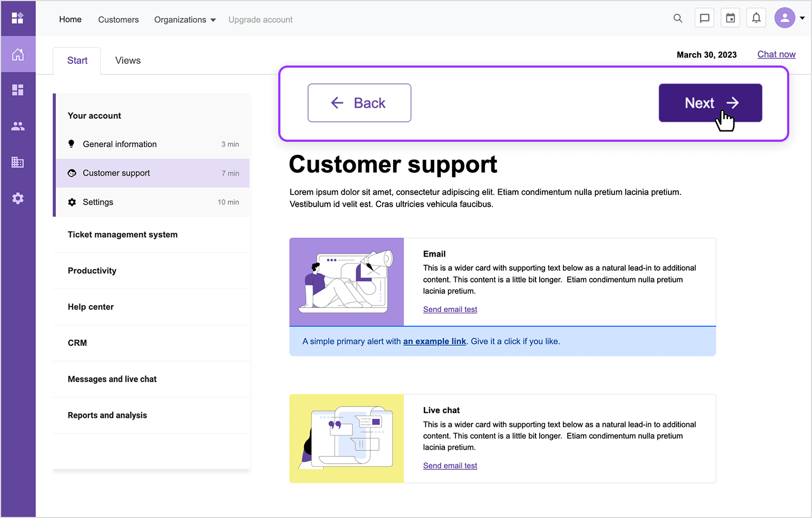The width and height of the screenshot is (812, 518).
Task: Open the Customers menu item
Action: [x=119, y=19]
